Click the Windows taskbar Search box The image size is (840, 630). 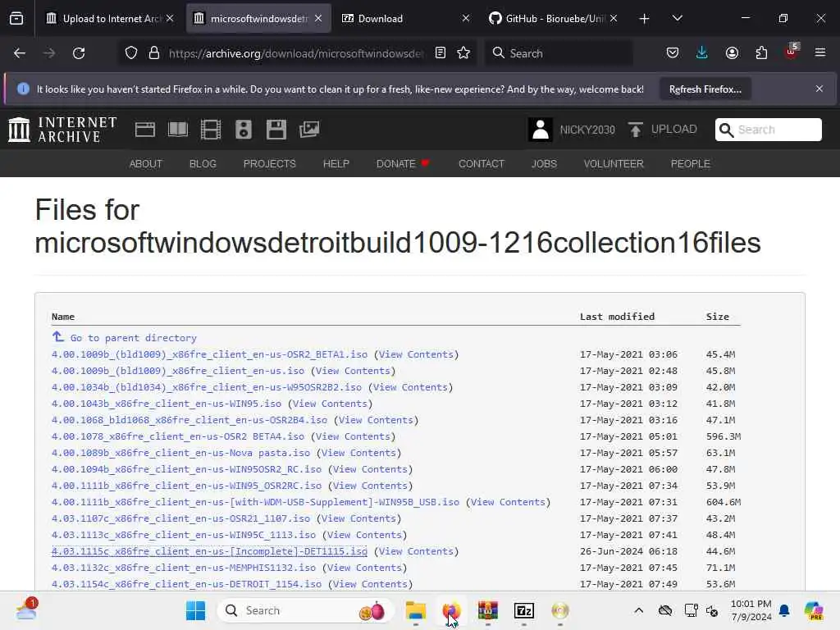coord(305,610)
